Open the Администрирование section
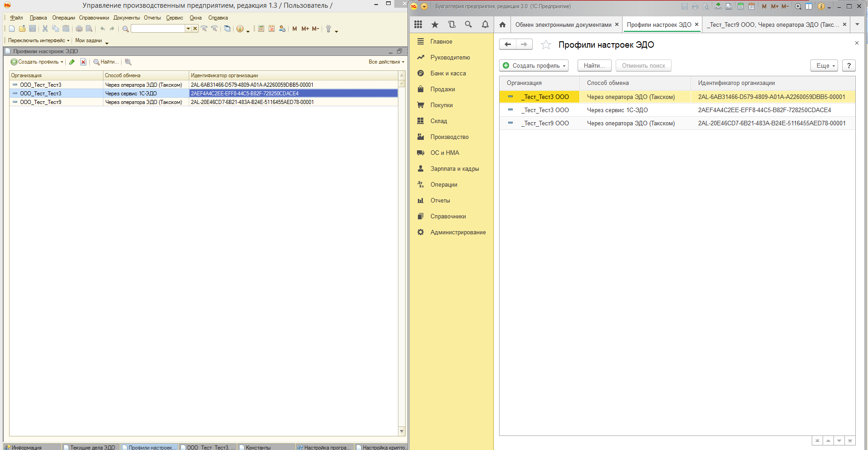 (x=458, y=232)
